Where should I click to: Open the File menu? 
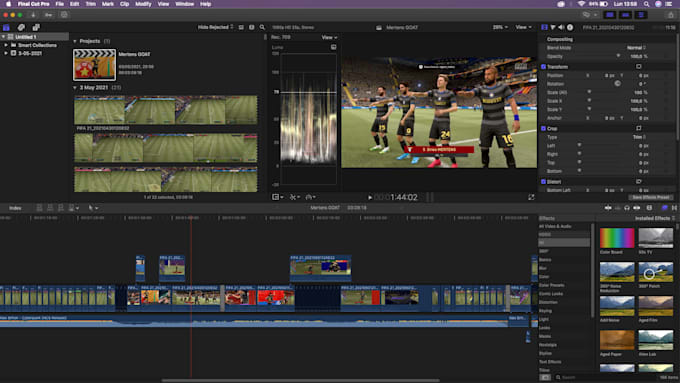pyautogui.click(x=59, y=4)
